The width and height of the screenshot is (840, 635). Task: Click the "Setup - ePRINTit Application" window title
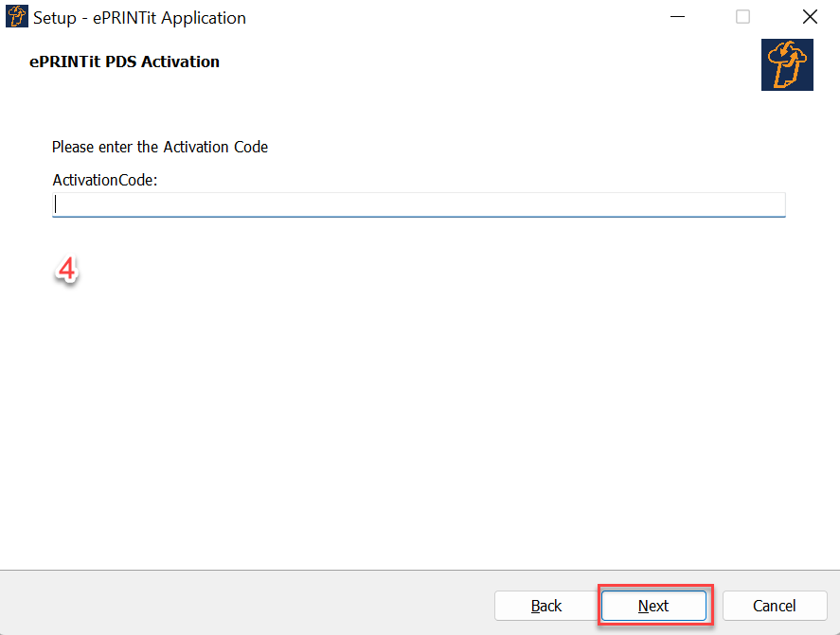[139, 17]
